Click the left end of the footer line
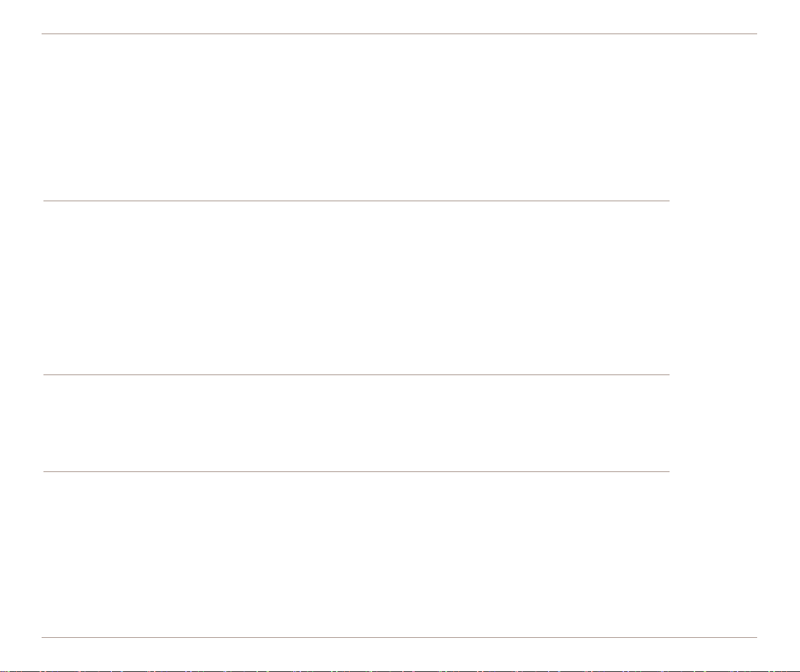Screen dimensions: 800x672 [43, 637]
